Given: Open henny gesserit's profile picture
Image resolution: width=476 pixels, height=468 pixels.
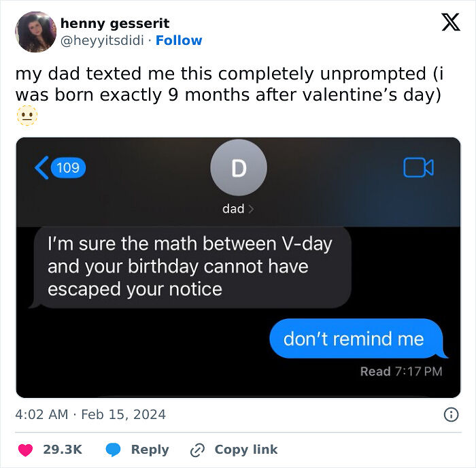Looking at the screenshot, I should pyautogui.click(x=35, y=32).
